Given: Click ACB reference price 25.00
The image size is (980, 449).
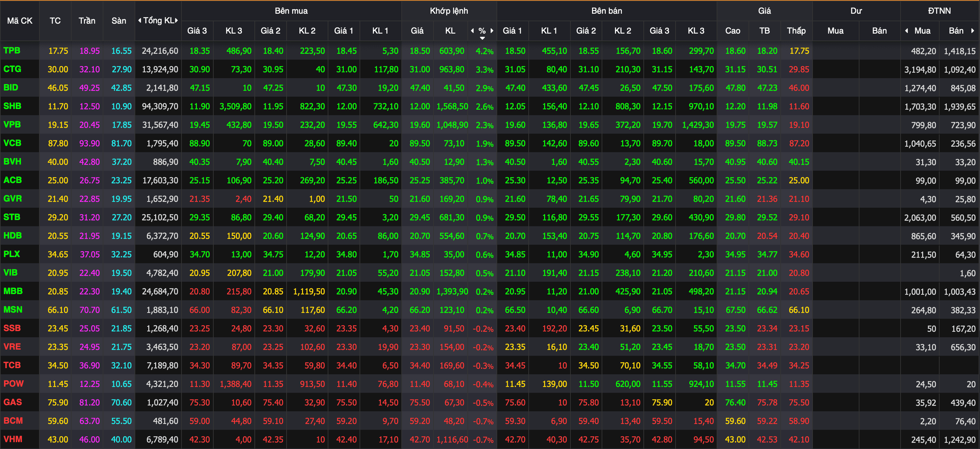Looking at the screenshot, I should point(58,181).
